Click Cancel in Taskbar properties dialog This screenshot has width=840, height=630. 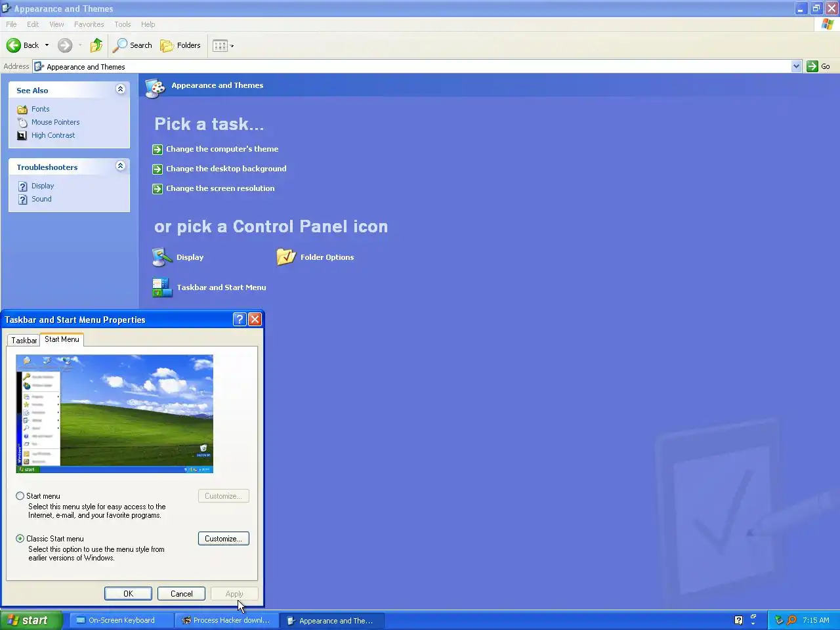coord(182,593)
